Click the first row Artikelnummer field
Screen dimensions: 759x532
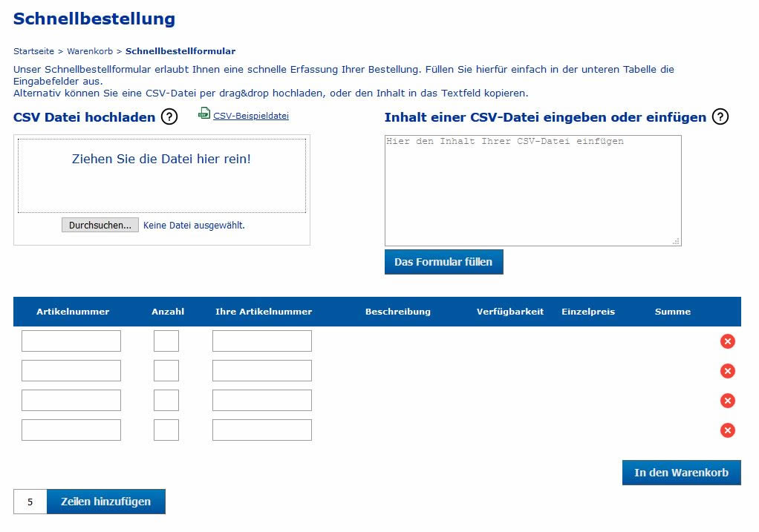click(x=71, y=341)
